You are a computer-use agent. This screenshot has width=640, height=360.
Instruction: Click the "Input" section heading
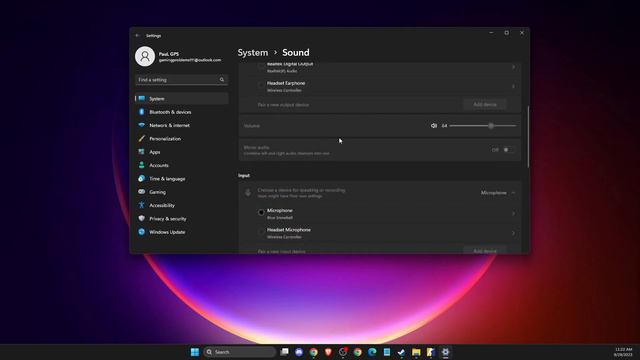pos(244,176)
